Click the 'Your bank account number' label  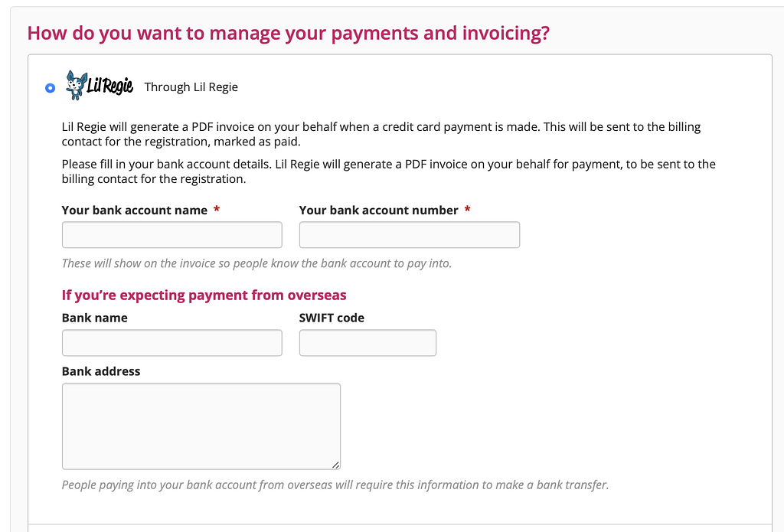click(x=378, y=210)
